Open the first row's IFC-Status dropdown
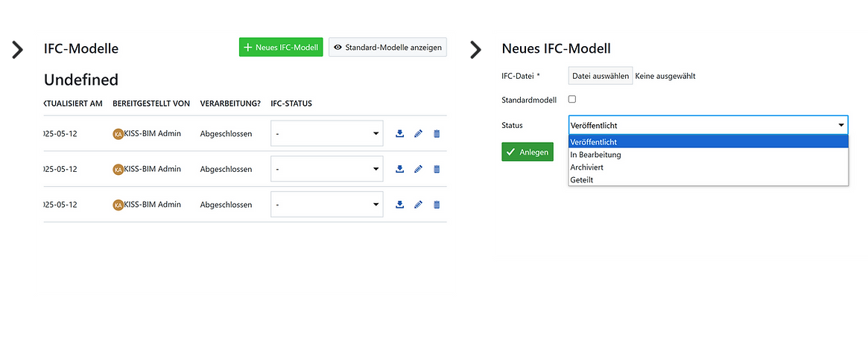The height and width of the screenshot is (358, 868). 326,133
